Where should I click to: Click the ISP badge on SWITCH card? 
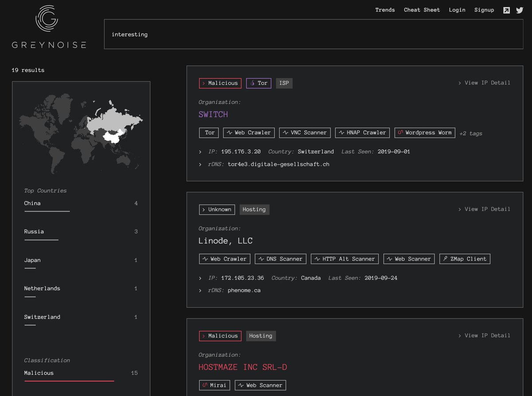[284, 83]
